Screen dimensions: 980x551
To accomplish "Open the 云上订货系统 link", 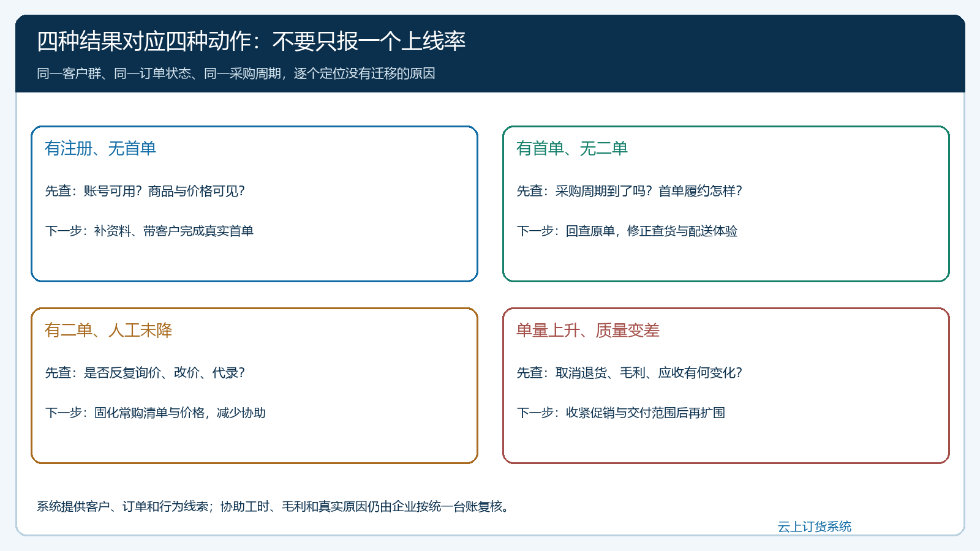I will click(815, 527).
